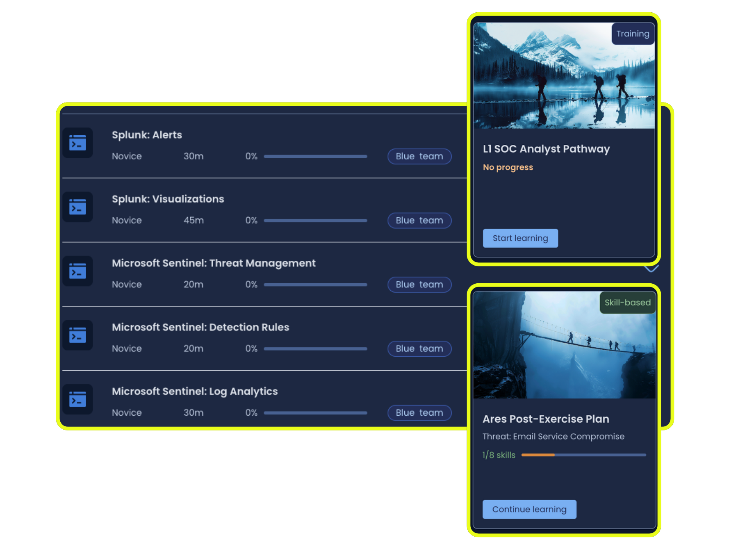Select the Splunk: Visualizations course icon

(x=77, y=207)
